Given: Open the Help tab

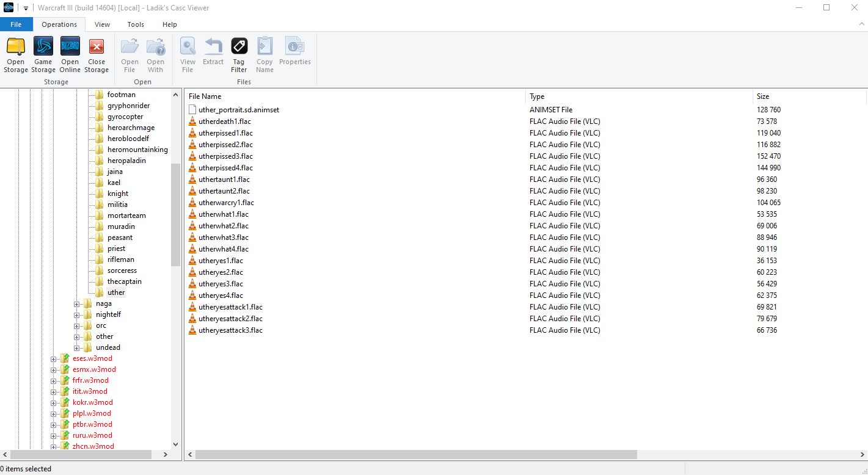Looking at the screenshot, I should [170, 24].
